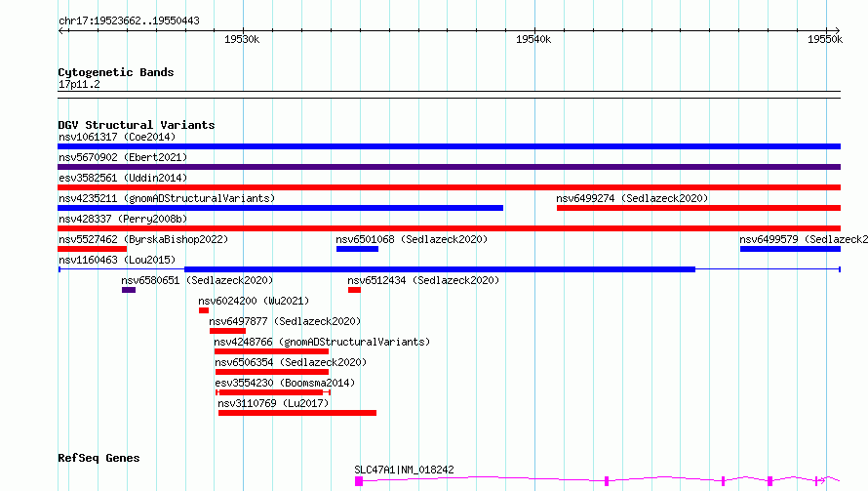The width and height of the screenshot is (868, 491).
Task: Select the red nsv4248766 variant bar
Action: [271, 351]
